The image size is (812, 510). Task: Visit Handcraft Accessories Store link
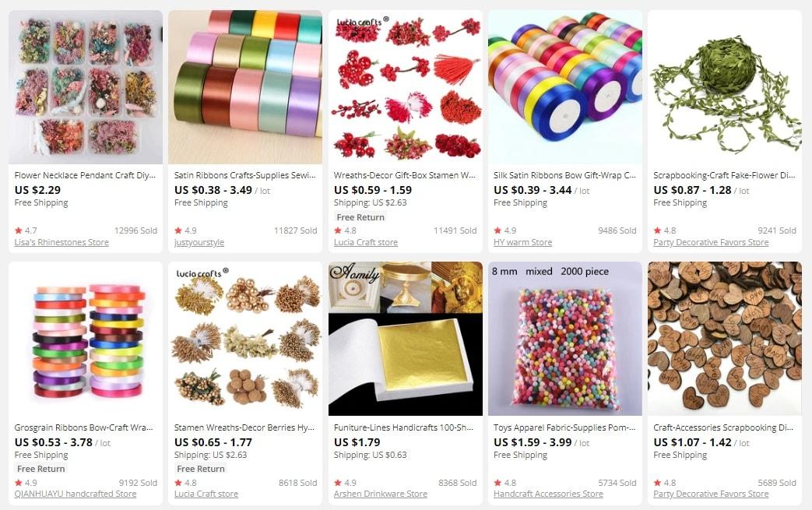click(548, 494)
